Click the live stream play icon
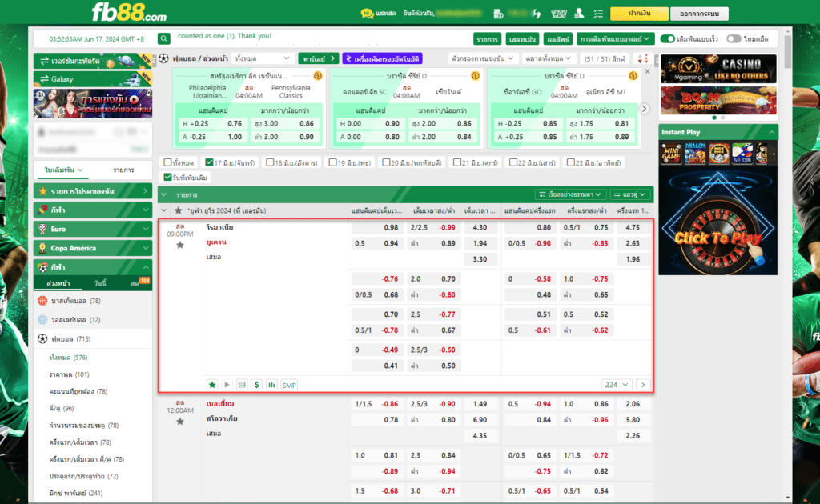Screen dimensions: 820x504 click(x=227, y=385)
